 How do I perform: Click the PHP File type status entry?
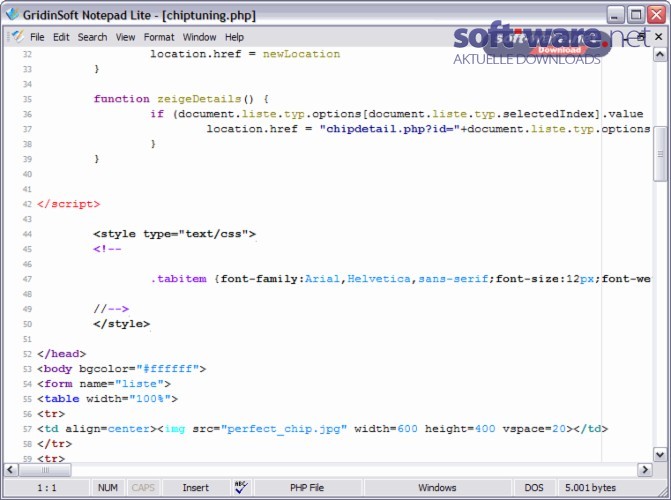[307, 488]
